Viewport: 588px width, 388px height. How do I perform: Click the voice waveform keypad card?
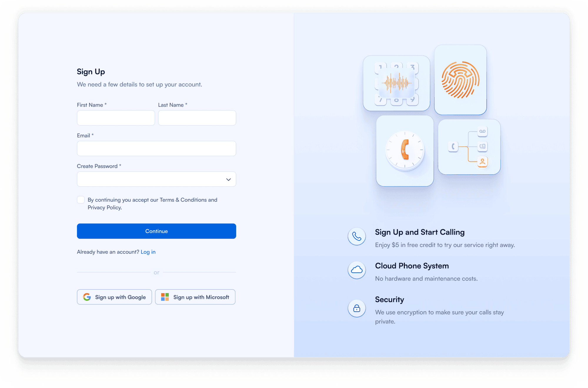(396, 83)
